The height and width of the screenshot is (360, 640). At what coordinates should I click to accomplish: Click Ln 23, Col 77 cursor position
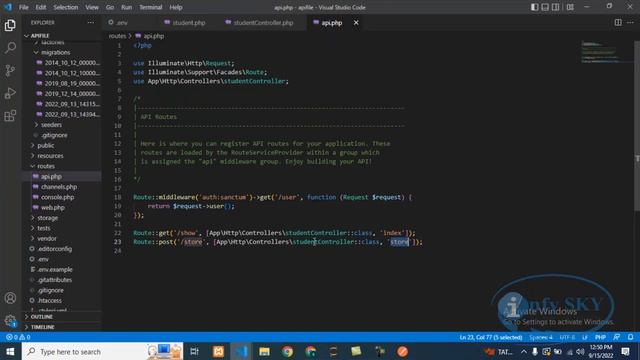click(491, 337)
